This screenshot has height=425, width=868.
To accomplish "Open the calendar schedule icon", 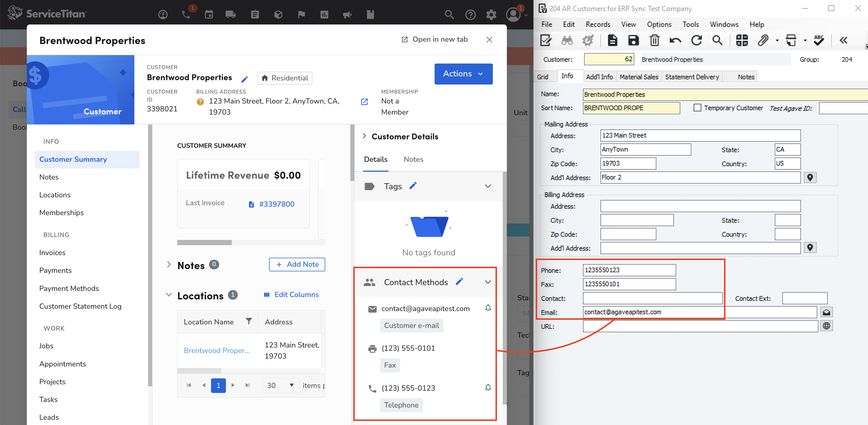I will point(209,15).
